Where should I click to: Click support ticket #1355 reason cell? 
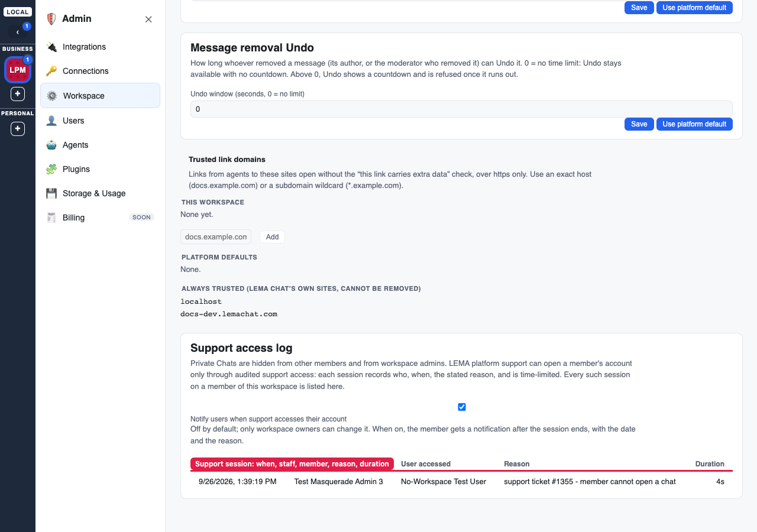coord(590,482)
